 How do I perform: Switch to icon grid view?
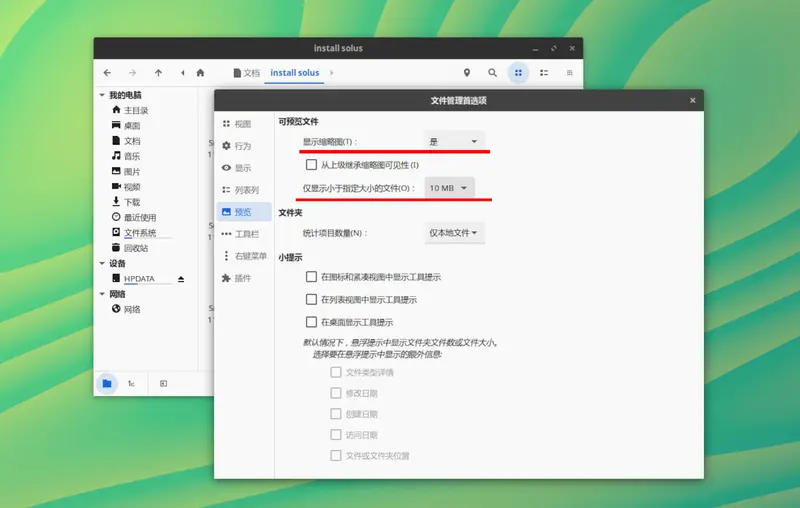click(x=518, y=73)
